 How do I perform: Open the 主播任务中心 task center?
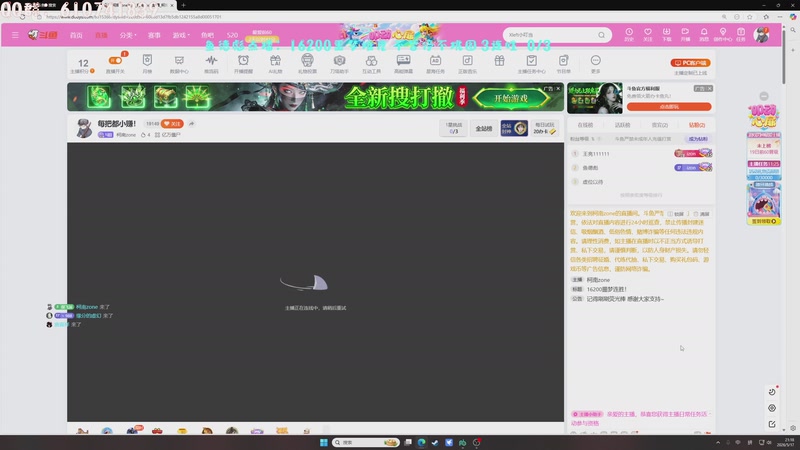click(532, 64)
